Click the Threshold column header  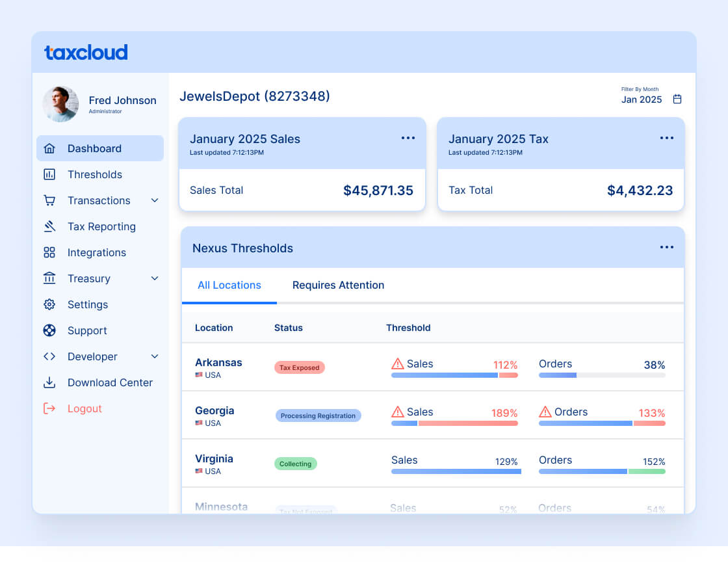click(x=409, y=328)
